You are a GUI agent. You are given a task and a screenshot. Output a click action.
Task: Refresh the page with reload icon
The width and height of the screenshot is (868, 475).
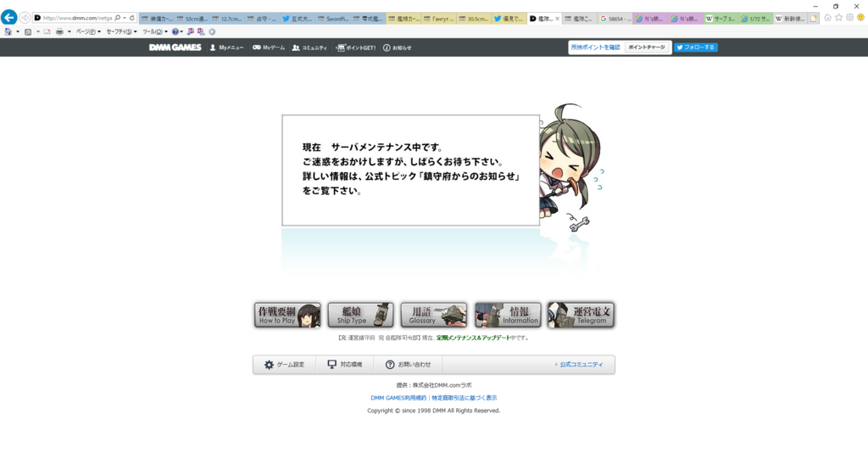click(x=131, y=18)
